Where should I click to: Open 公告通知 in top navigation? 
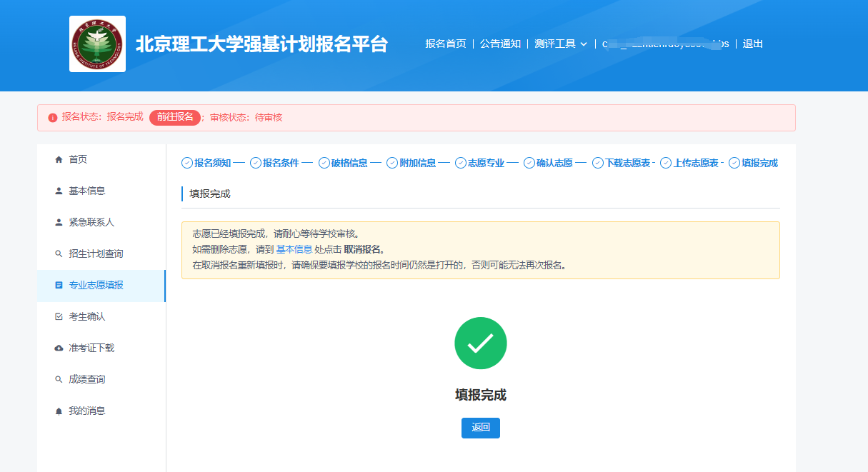tap(500, 44)
